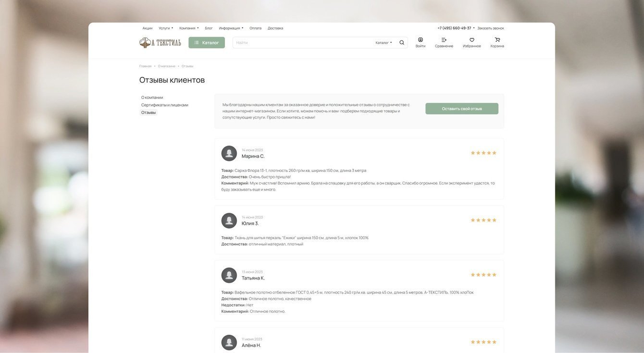The image size is (644, 353).
Task: Click the Заказать звонок link
Action: (x=491, y=28)
